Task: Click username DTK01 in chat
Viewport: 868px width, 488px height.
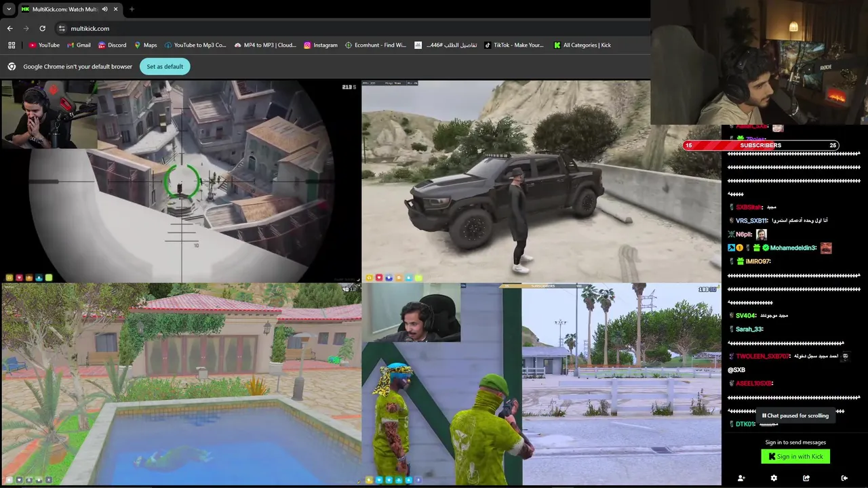Action: pos(745,424)
